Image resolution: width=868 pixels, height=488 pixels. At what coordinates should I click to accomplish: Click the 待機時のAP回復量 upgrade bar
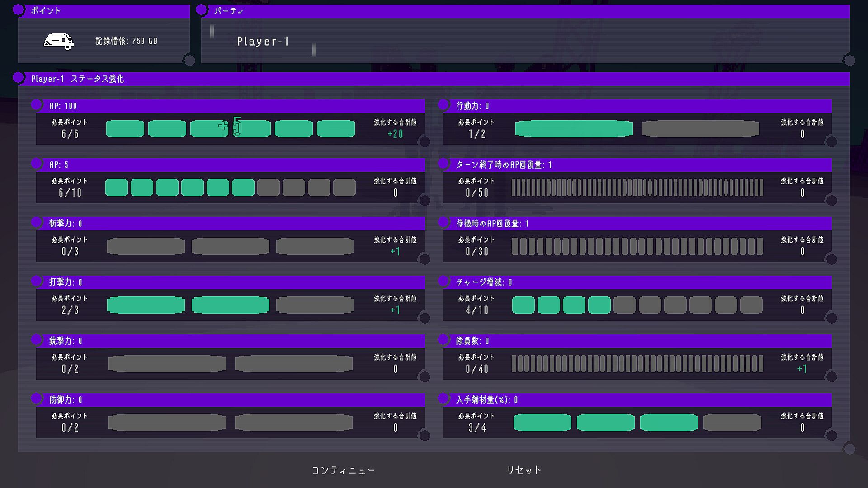[x=637, y=246]
